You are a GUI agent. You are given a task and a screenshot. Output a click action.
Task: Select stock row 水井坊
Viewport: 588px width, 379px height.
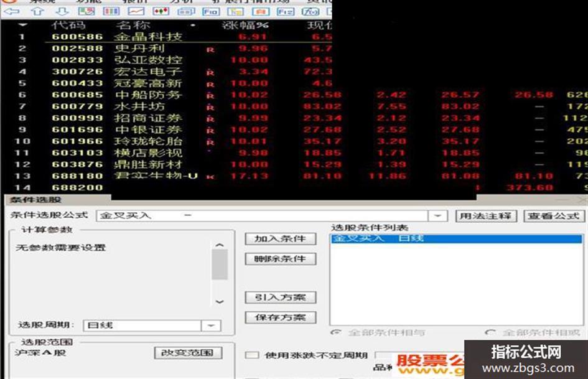139,106
